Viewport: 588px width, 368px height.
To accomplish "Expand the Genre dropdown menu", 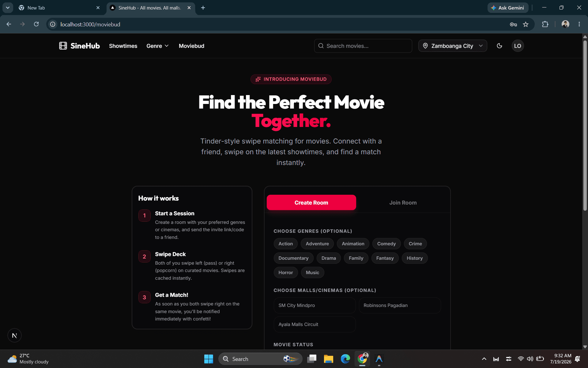I will point(157,46).
